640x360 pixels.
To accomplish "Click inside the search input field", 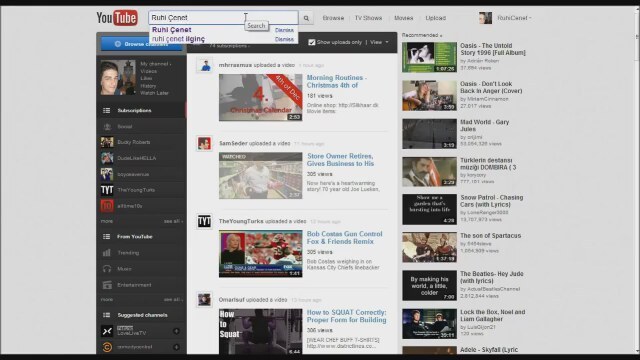I will pos(223,18).
